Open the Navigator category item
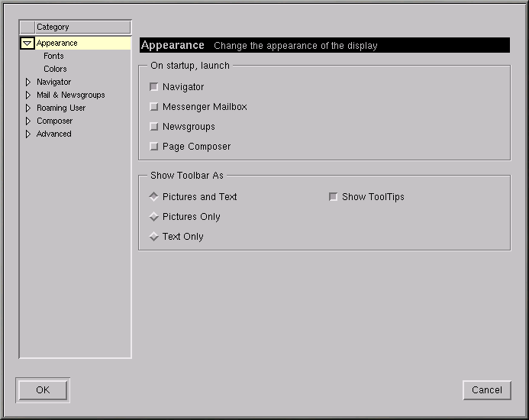 point(53,82)
